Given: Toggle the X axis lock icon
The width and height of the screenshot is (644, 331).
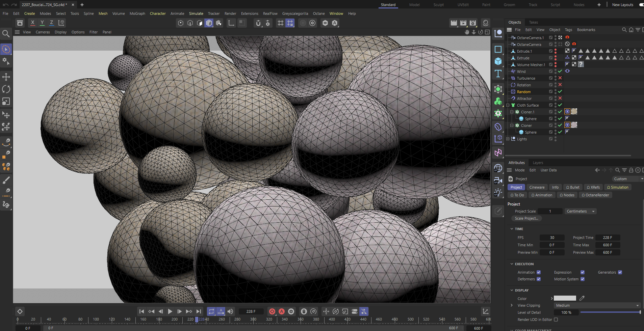Looking at the screenshot, I should pos(32,23).
